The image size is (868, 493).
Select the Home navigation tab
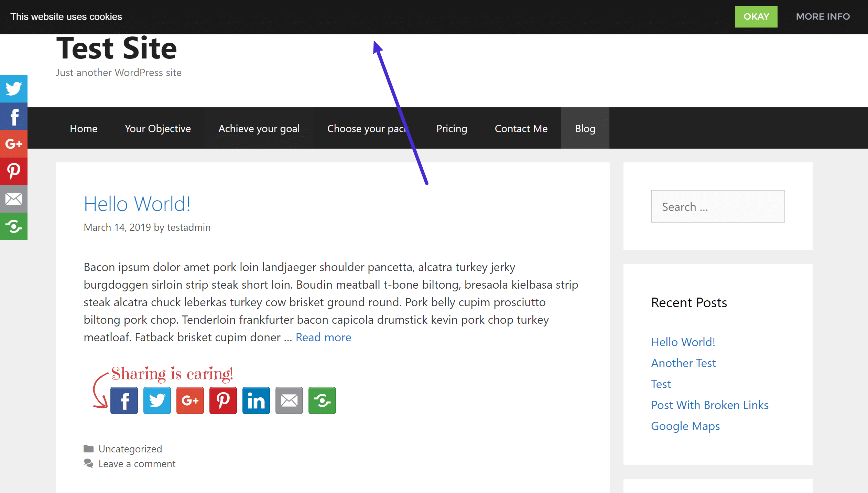pyautogui.click(x=84, y=128)
